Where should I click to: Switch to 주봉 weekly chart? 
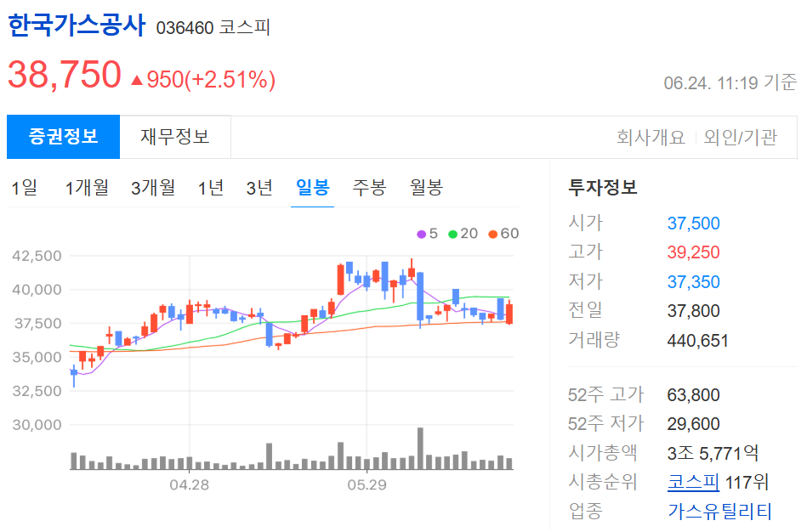tap(368, 189)
